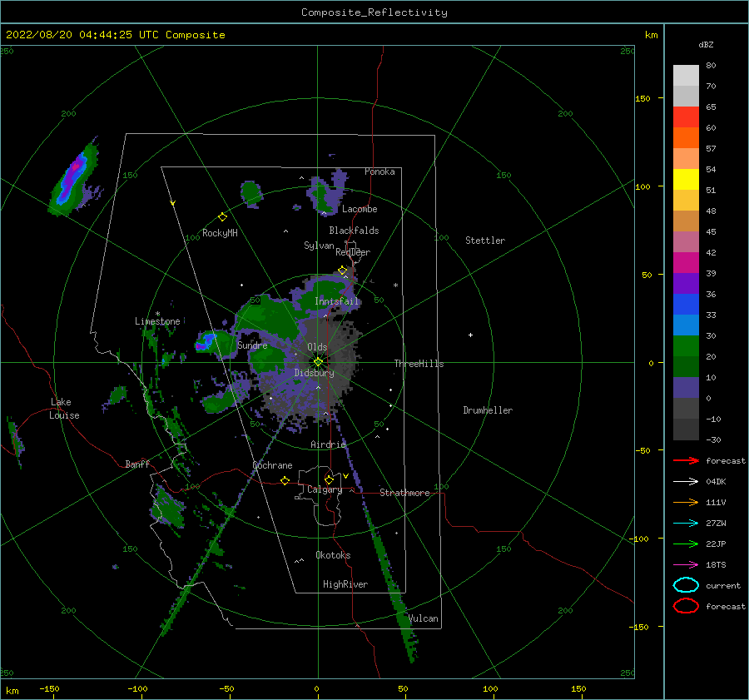Select the 39 dBZ magenta color swatch

click(686, 262)
